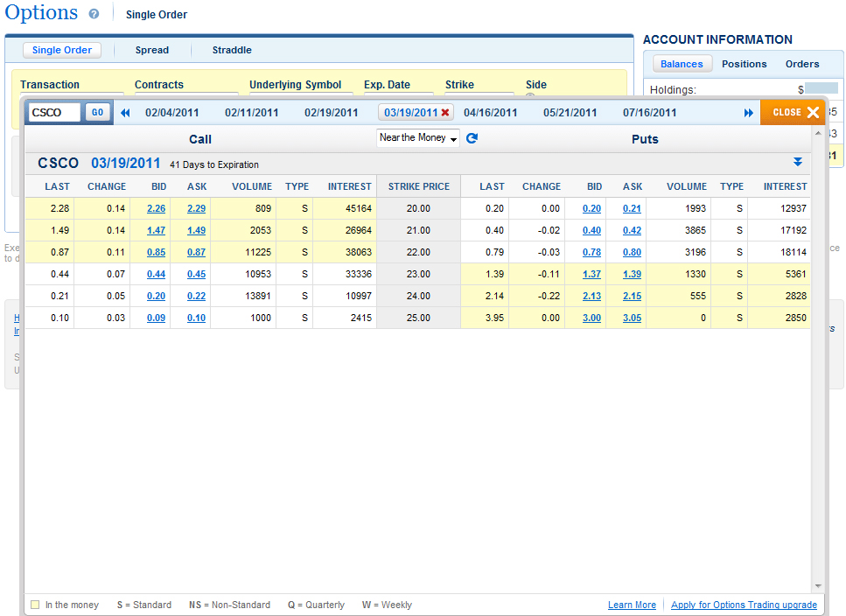Click the call bid 0.44 link at strike 23.00
The width and height of the screenshot is (846, 616).
tap(156, 274)
